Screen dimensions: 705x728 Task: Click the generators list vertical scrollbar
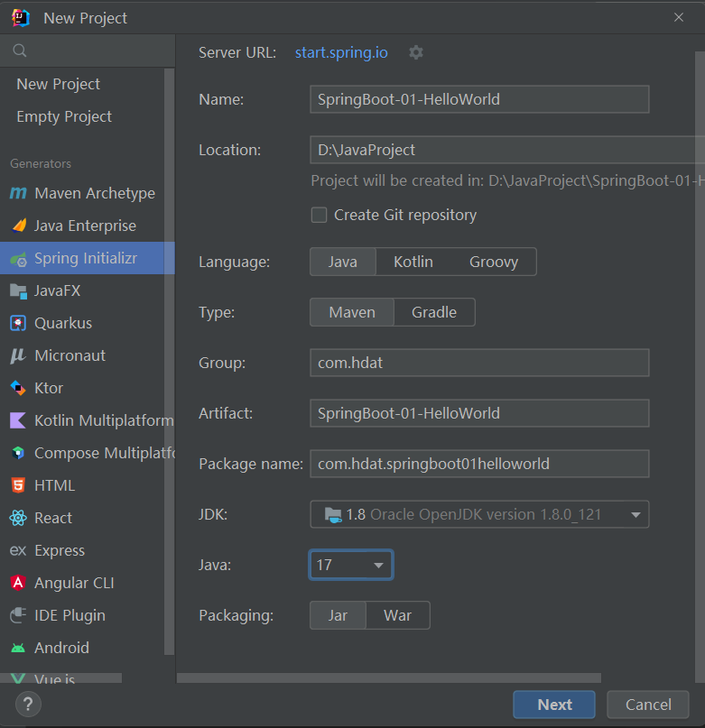coord(170,362)
